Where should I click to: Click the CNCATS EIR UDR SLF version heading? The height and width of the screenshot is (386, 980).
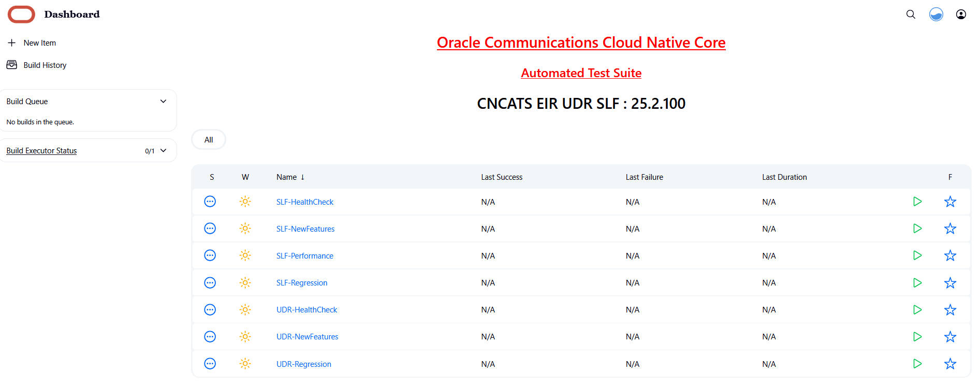coord(581,104)
